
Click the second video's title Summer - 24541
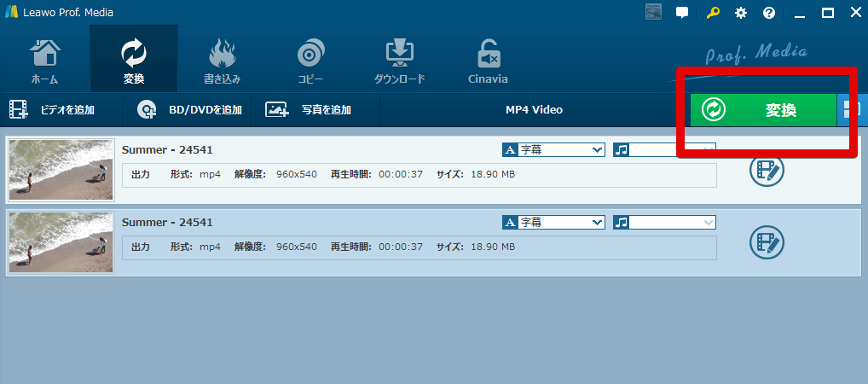[167, 222]
